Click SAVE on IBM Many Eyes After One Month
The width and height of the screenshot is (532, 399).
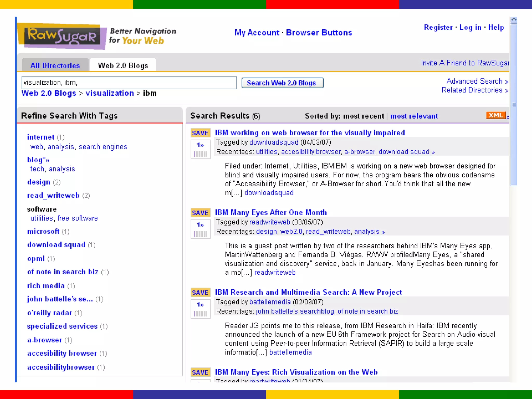click(200, 213)
